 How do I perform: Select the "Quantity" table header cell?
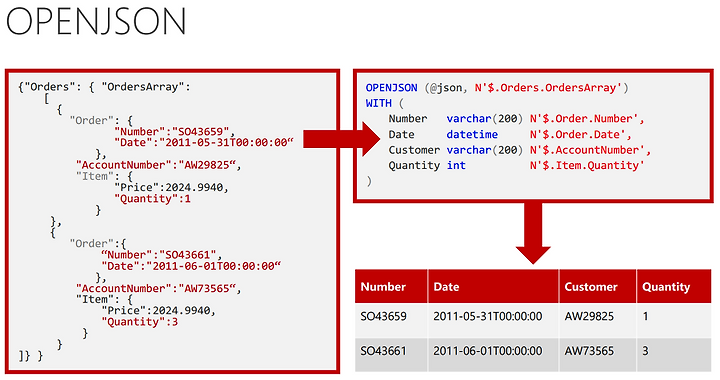coord(674,286)
